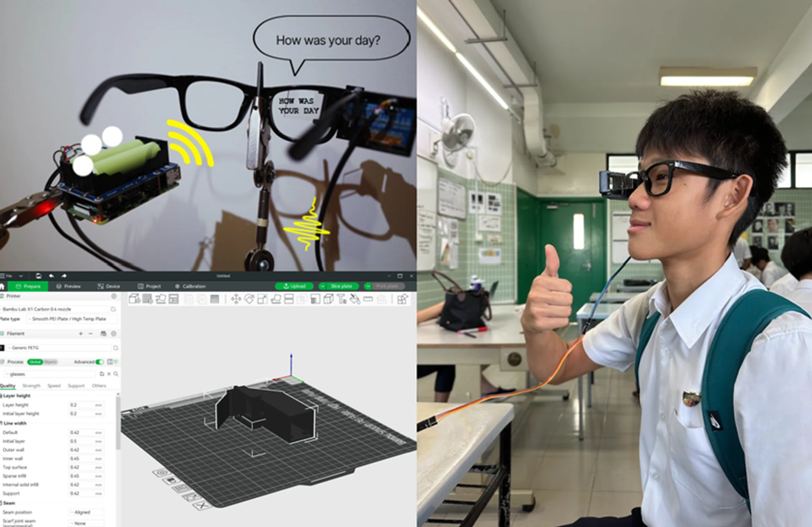Switch Process scope to Global
This screenshot has width=812, height=527.
pos(35,362)
